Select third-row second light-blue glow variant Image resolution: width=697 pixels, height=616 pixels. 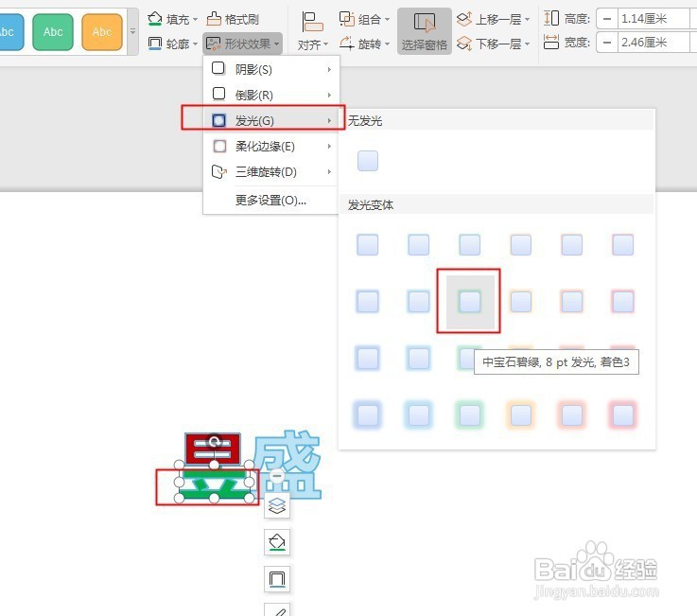(419, 359)
